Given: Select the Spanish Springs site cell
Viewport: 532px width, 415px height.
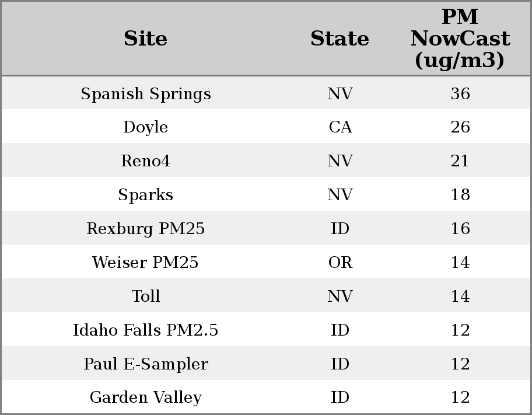Looking at the screenshot, I should click(x=146, y=94).
